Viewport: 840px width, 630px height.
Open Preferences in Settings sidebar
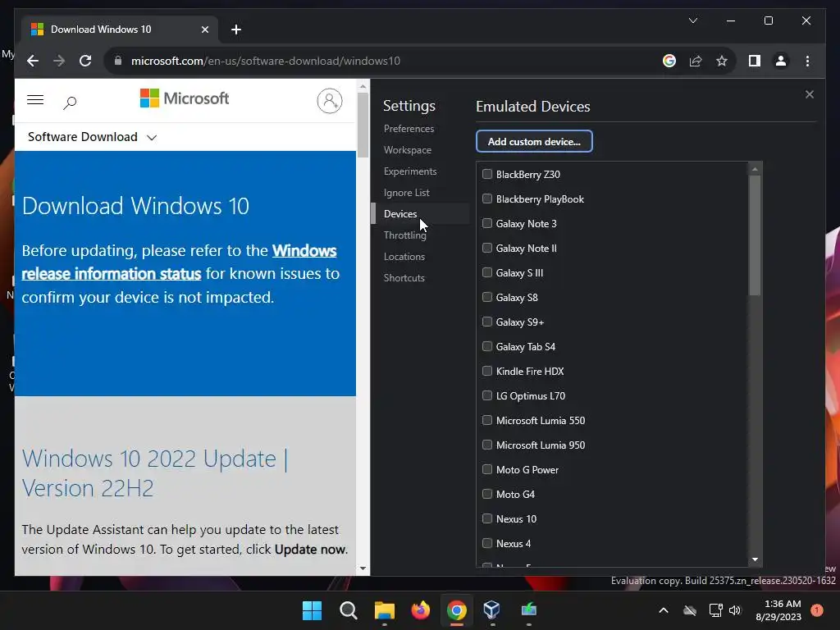click(x=409, y=129)
